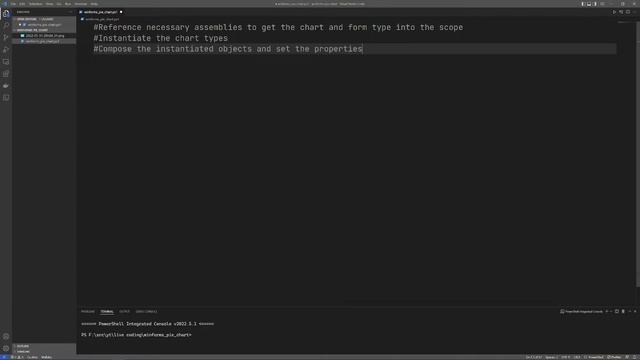Click the CRLF end-of-line status item
Image resolution: width=640 pixels, height=360 pixels.
(577, 357)
